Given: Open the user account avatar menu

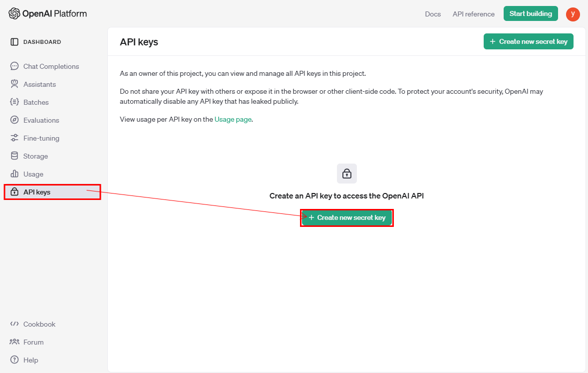Looking at the screenshot, I should [x=573, y=14].
